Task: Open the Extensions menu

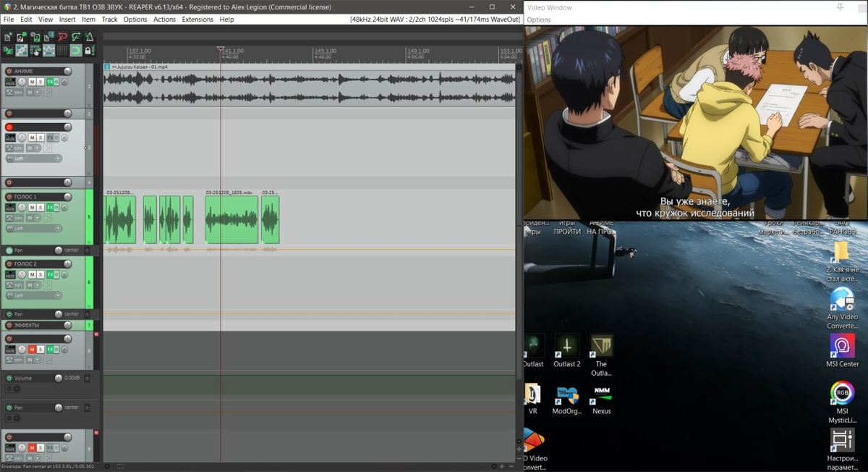Action: 197,20
